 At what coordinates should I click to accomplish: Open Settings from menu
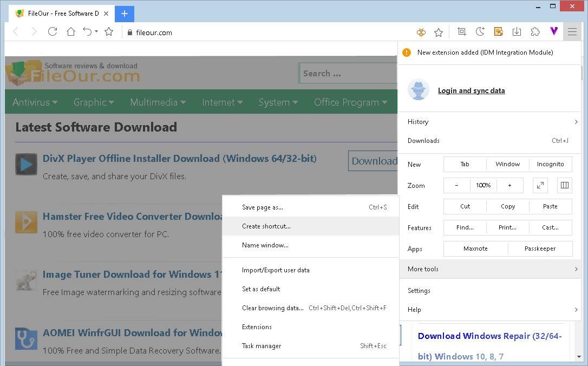tap(490, 291)
